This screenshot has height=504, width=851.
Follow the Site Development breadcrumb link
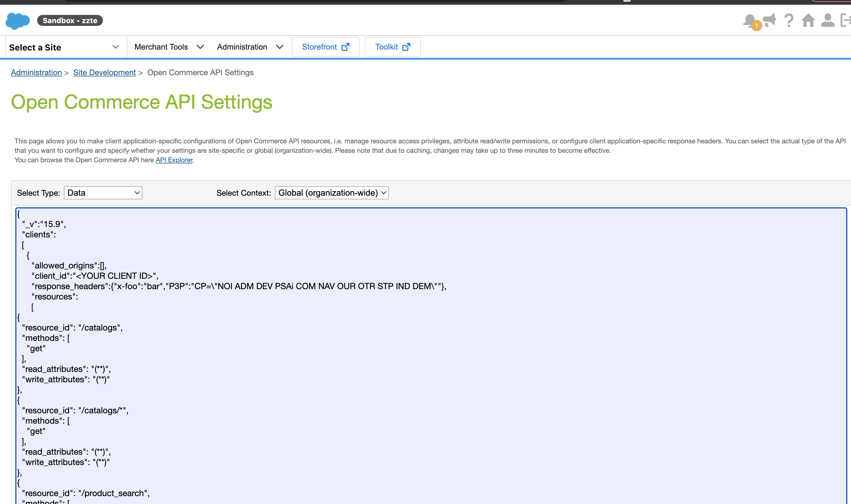[105, 73]
